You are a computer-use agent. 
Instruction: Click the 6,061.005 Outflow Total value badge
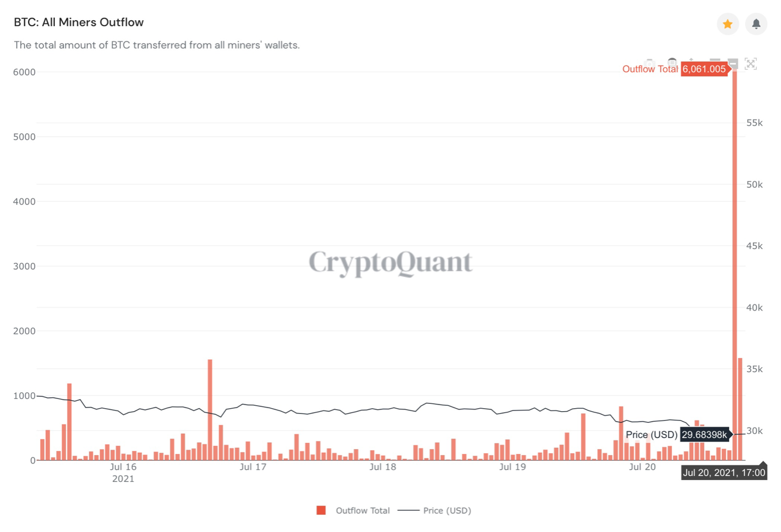pyautogui.click(x=704, y=69)
